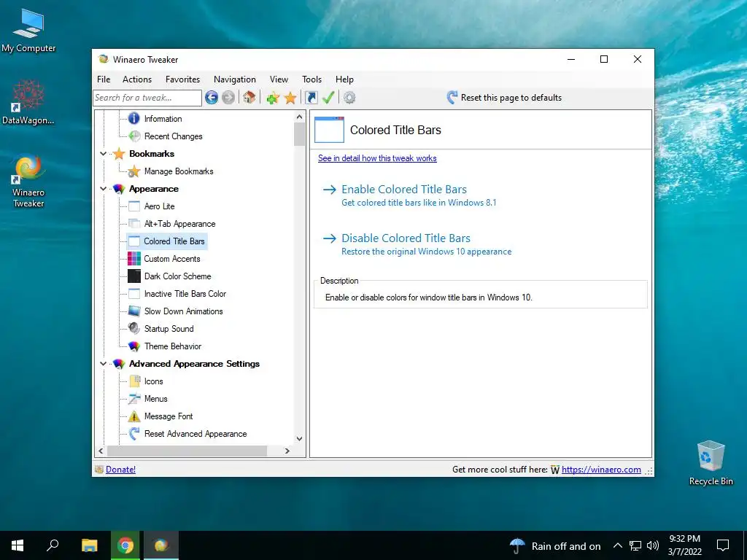Select the Recycle Bin desktop icon
The image size is (747, 560).
click(711, 463)
